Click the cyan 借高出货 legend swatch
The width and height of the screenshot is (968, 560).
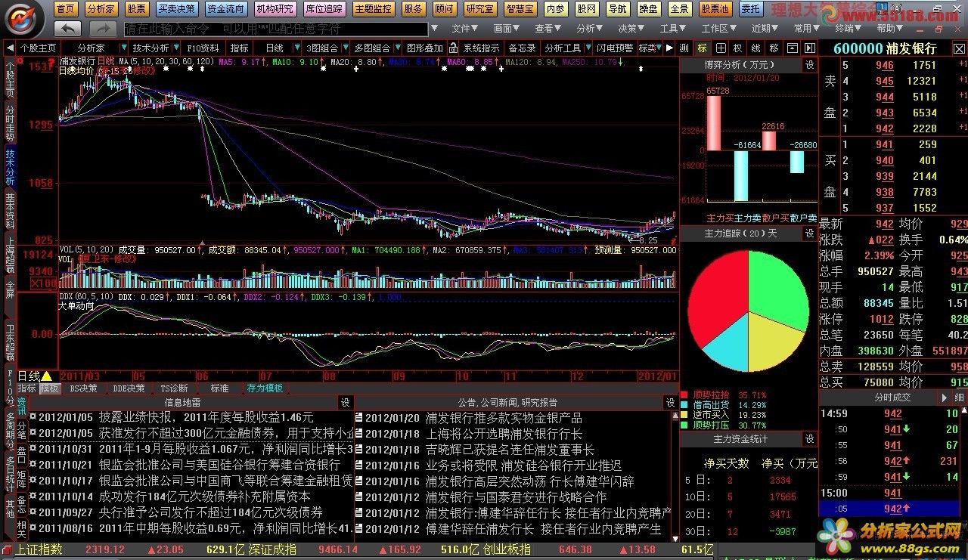coord(684,405)
